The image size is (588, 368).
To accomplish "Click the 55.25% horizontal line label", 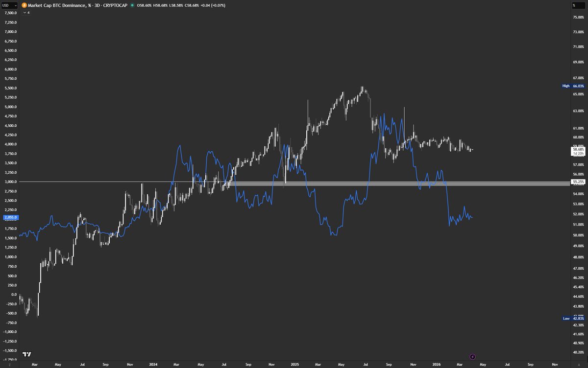I will pos(578,182).
